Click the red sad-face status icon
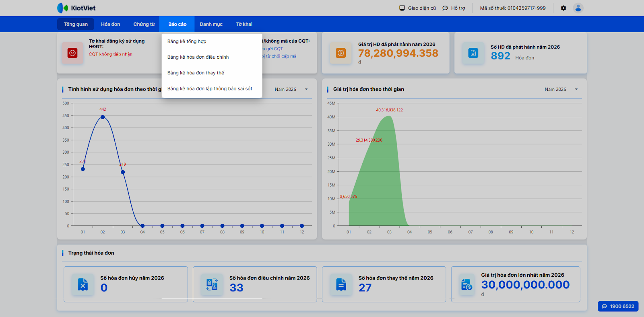The height and width of the screenshot is (317, 644). point(72,53)
